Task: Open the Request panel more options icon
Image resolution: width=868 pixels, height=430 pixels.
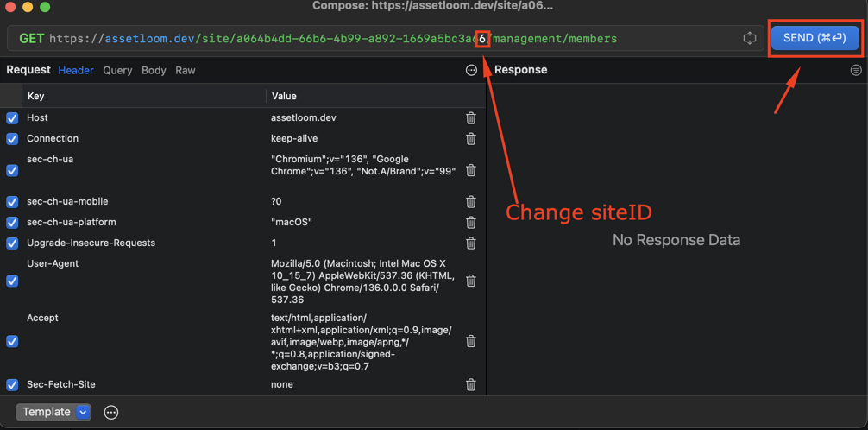Action: (472, 70)
